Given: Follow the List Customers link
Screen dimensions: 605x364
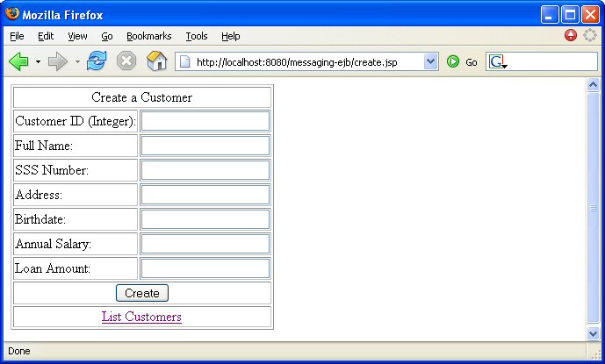Looking at the screenshot, I should pos(141,317).
